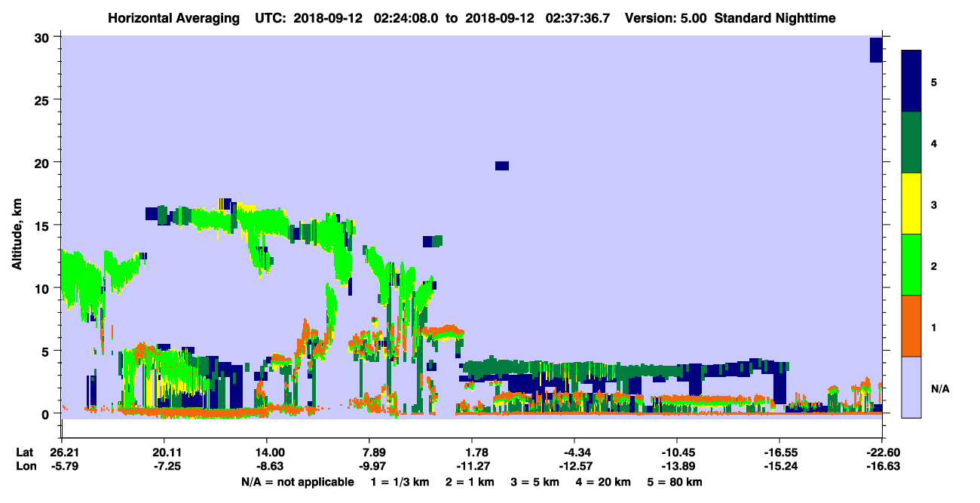The height and width of the screenshot is (503, 980).
Task: Click the altitude tick label 15
Action: 44,225
